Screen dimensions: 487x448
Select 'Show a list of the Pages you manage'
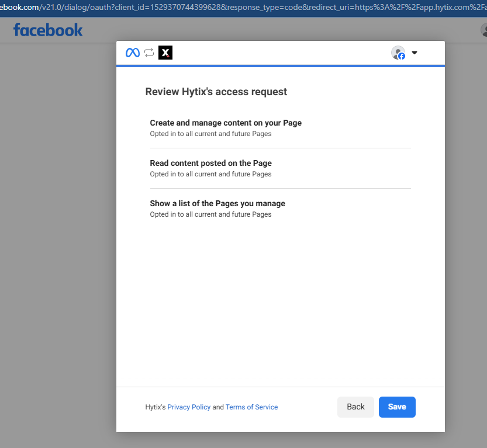217,203
